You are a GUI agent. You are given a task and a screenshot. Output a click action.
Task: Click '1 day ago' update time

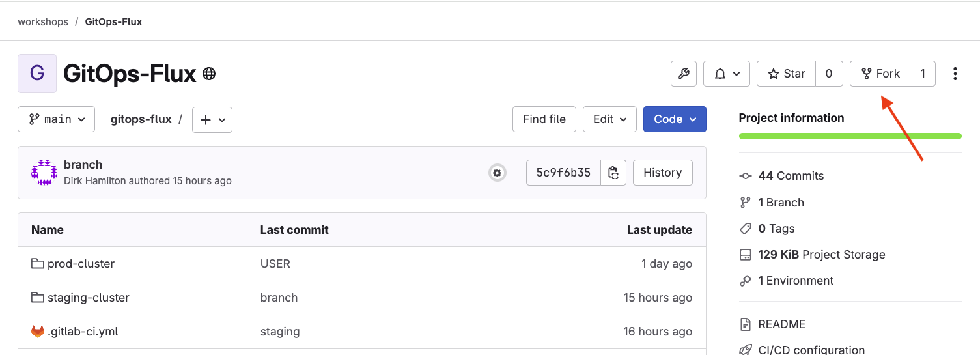coord(667,264)
